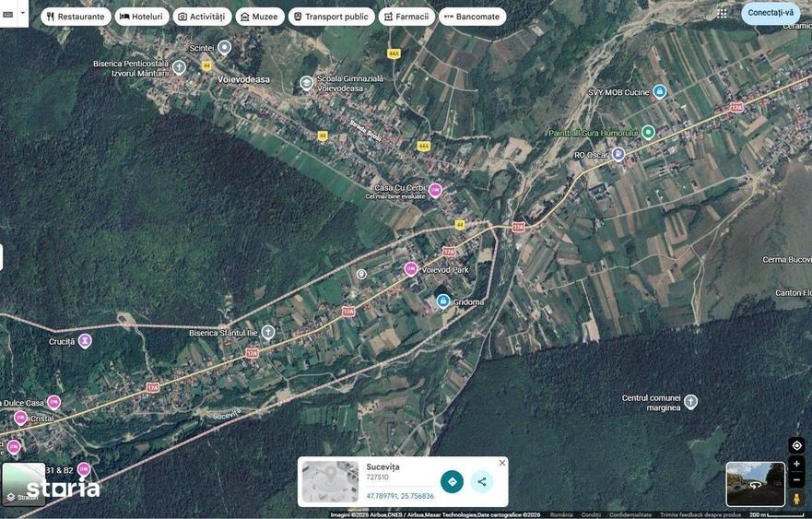Select Biserica Penticostală Izvorul Mântuirii church marker
Image resolution: width=812 pixels, height=519 pixels.
pyautogui.click(x=179, y=67)
